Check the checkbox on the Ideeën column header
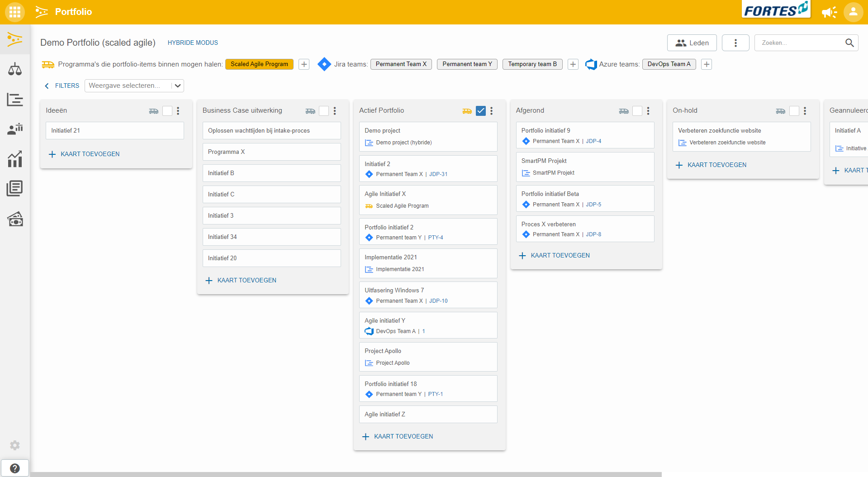The image size is (868, 477). point(167,110)
